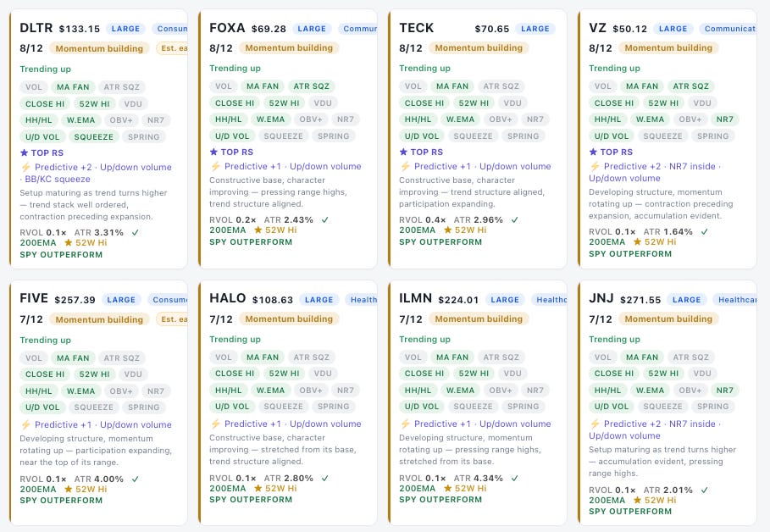Click the ATR checkmark icon on FOXA card
The width and height of the screenshot is (770, 532).
324,219
